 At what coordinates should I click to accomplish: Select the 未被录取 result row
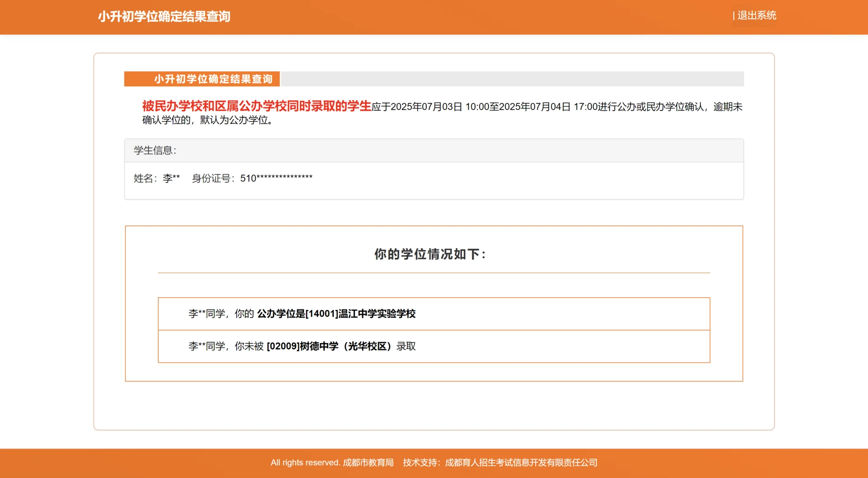434,347
